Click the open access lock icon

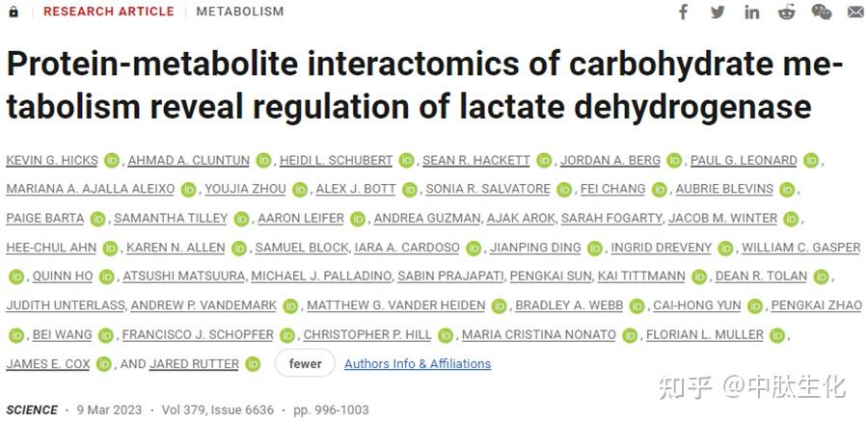[14, 12]
